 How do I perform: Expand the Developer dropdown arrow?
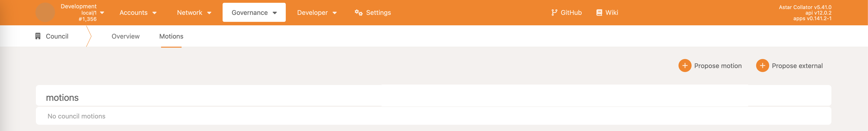pos(335,13)
